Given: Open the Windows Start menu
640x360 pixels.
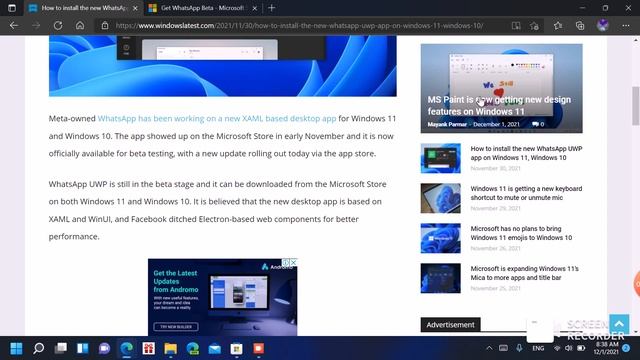Looking at the screenshot, I should point(16,348).
